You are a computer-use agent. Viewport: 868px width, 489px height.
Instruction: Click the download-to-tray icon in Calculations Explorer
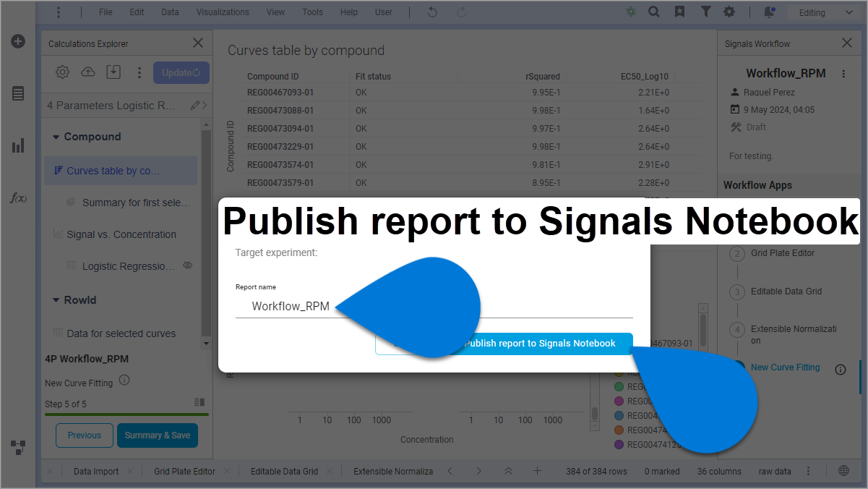(113, 72)
